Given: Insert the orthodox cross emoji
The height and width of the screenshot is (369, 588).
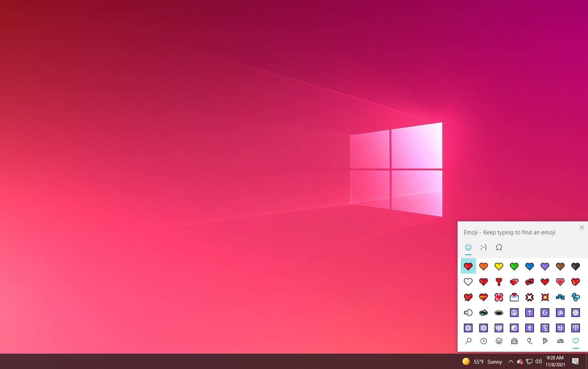Looking at the screenshot, I should point(530,328).
